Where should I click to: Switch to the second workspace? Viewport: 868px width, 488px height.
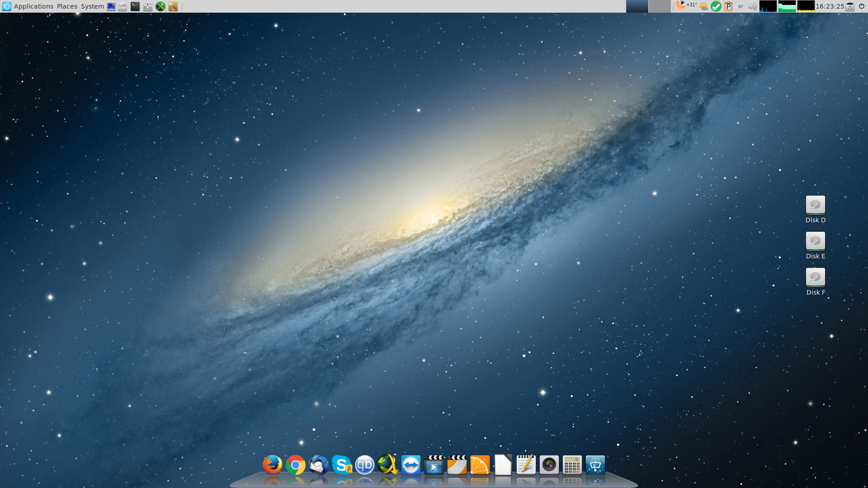(x=659, y=6)
